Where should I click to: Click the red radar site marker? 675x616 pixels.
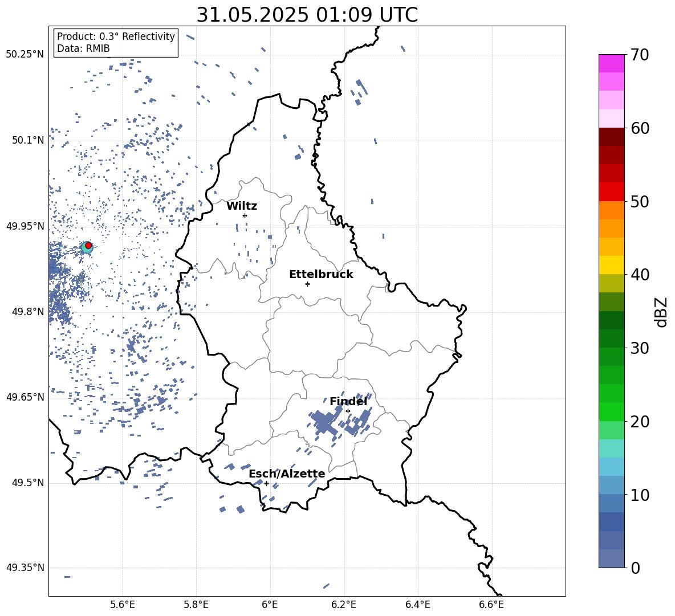point(88,246)
